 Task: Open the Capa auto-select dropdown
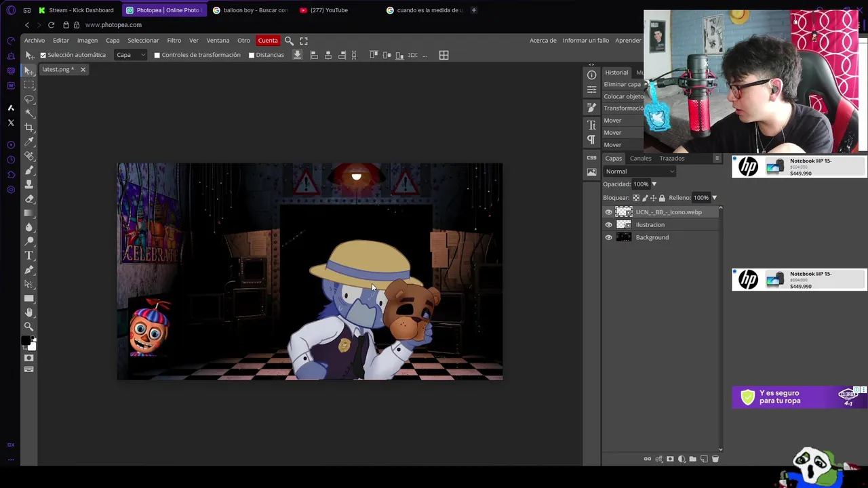click(130, 55)
